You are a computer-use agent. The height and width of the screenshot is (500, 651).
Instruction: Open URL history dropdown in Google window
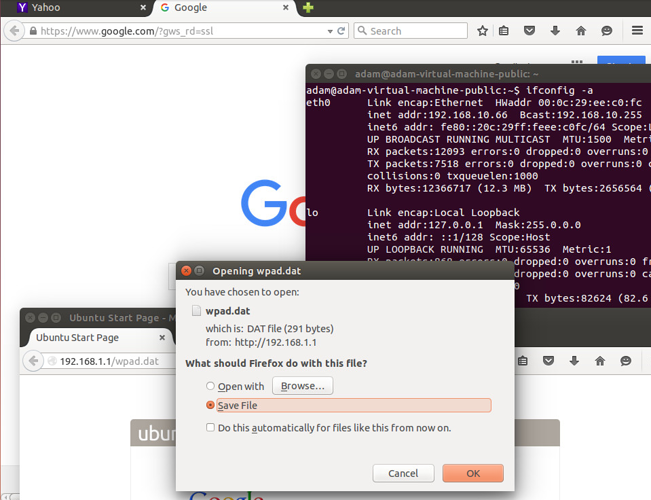(x=330, y=31)
